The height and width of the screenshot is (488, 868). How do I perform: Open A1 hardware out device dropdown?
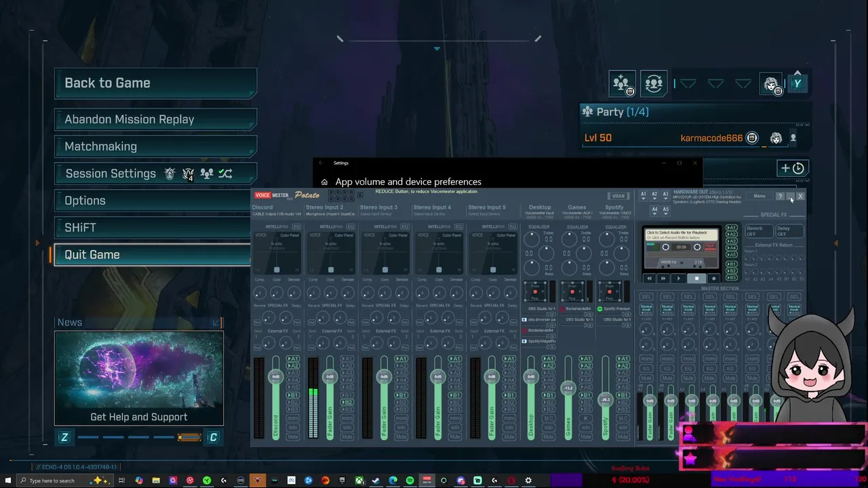click(x=644, y=196)
